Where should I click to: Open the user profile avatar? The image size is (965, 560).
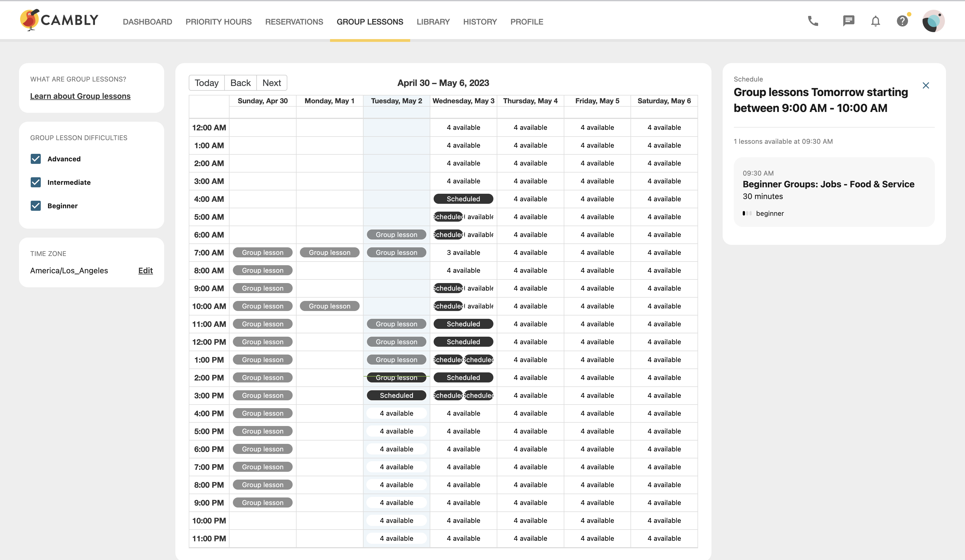pyautogui.click(x=933, y=21)
